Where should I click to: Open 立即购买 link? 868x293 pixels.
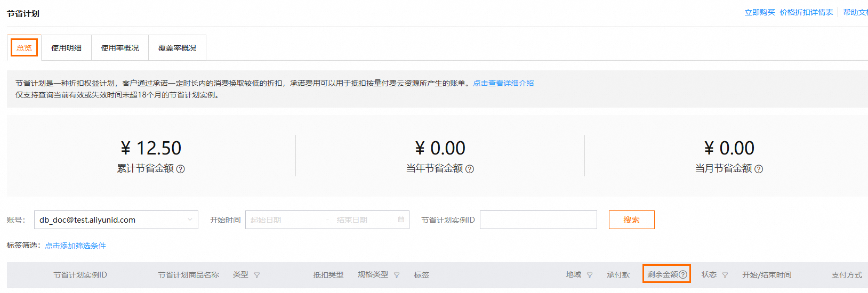(x=760, y=12)
